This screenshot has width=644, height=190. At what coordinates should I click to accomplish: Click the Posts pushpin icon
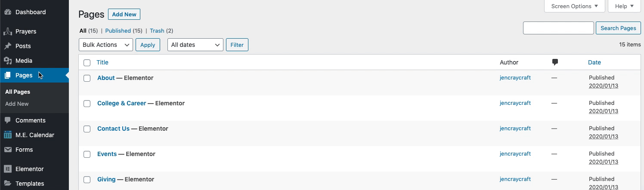(7, 46)
